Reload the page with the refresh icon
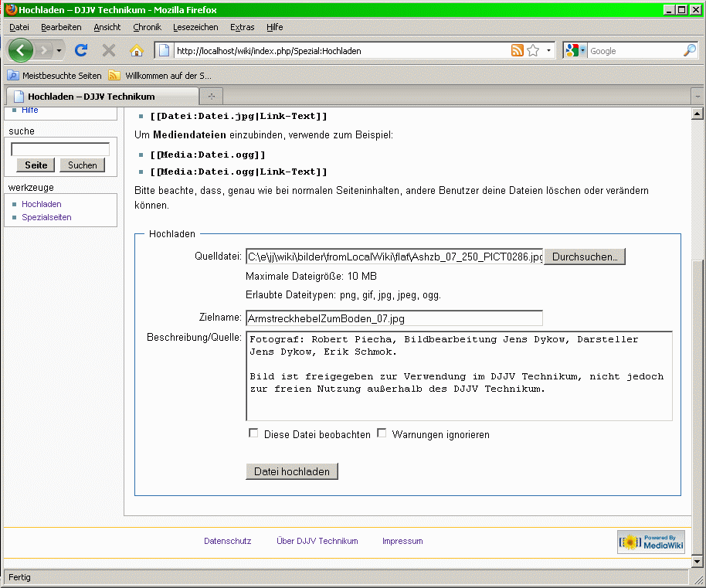 [81, 50]
